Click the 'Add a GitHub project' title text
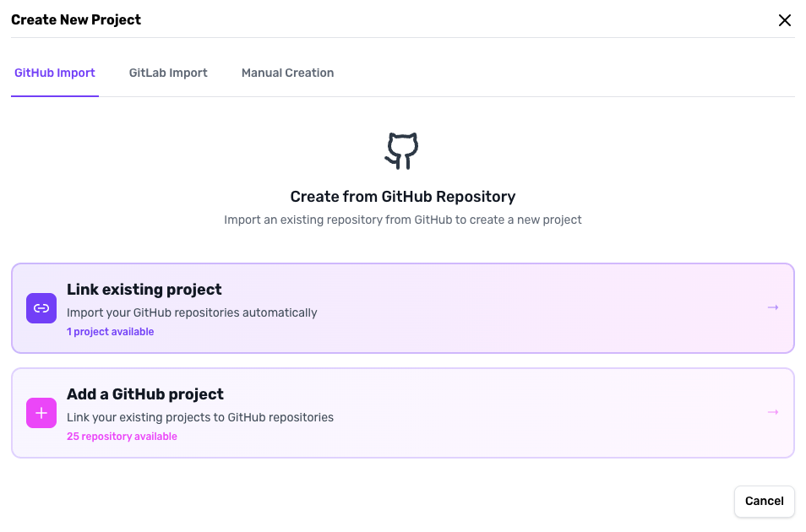806x532 pixels. tap(145, 394)
